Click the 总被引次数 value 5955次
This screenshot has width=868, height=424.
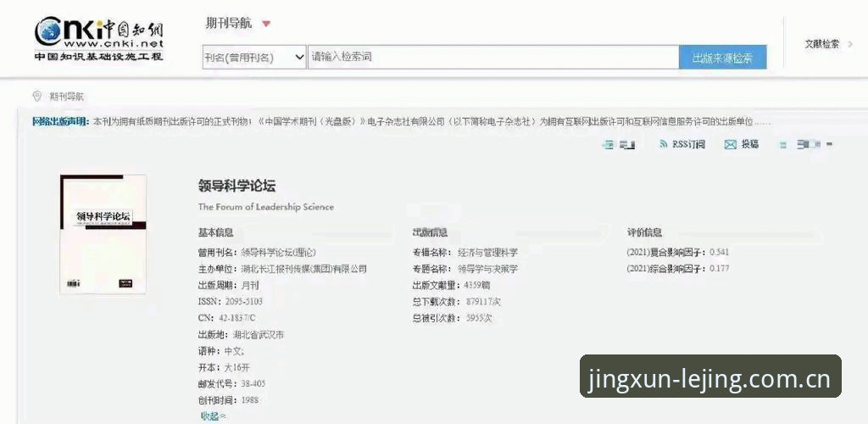[479, 318]
